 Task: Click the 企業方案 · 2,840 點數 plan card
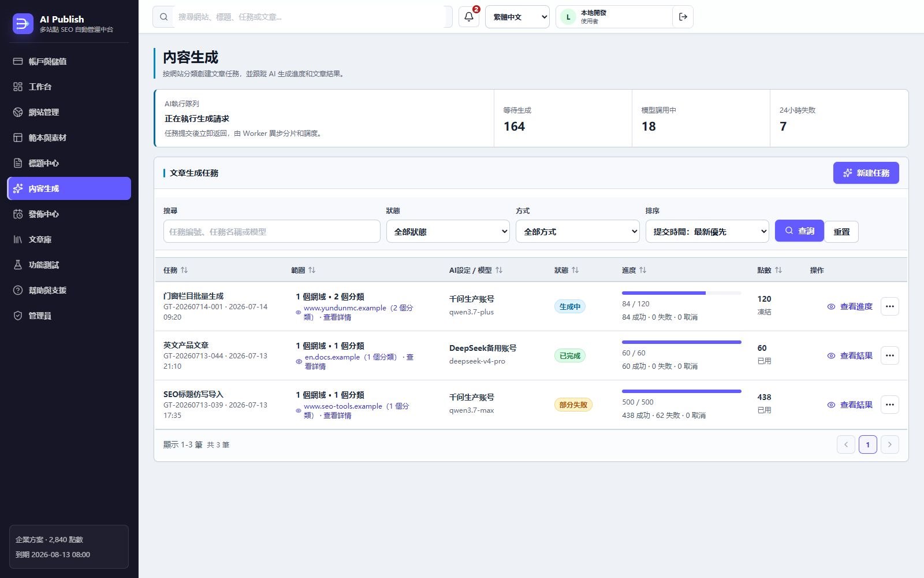click(69, 547)
